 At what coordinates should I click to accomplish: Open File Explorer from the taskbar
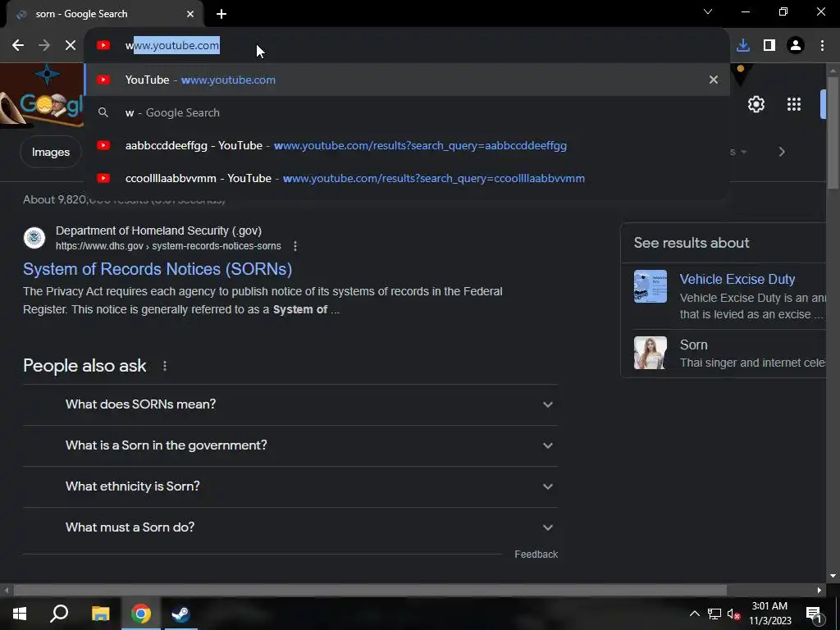(100, 614)
